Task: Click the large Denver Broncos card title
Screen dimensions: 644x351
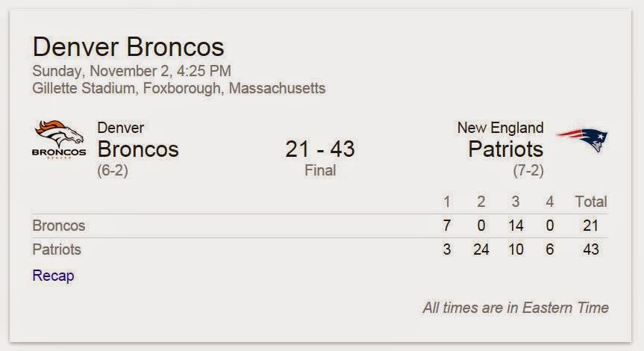Action: coord(128,47)
